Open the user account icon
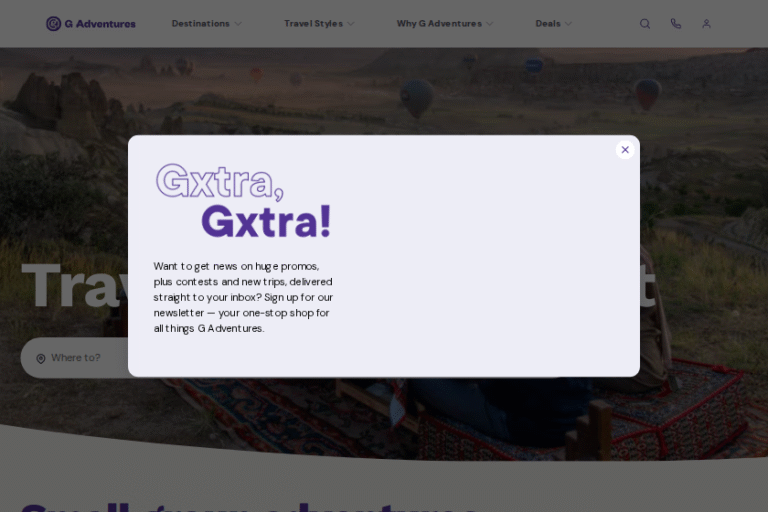This screenshot has width=768, height=512. pyautogui.click(x=706, y=24)
